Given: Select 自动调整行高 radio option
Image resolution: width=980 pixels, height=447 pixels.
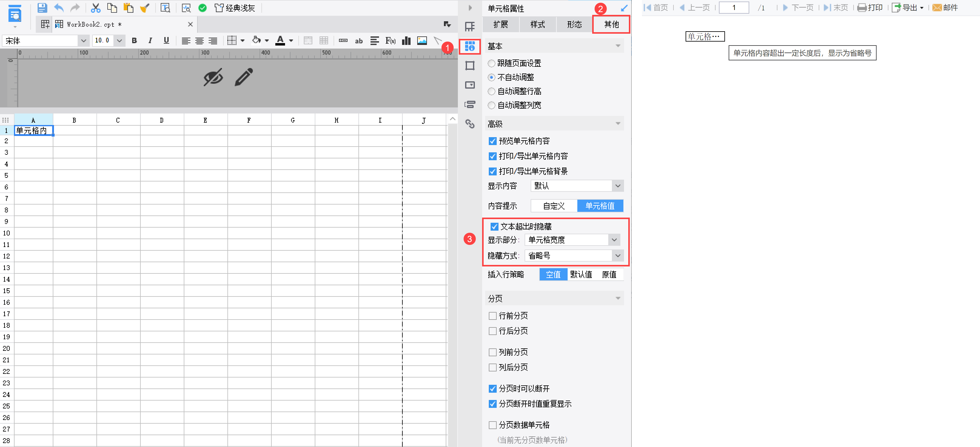Looking at the screenshot, I should pos(492,91).
